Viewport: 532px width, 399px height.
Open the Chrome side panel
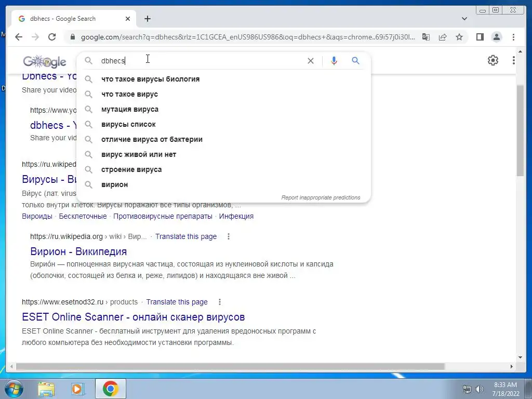pos(480,37)
